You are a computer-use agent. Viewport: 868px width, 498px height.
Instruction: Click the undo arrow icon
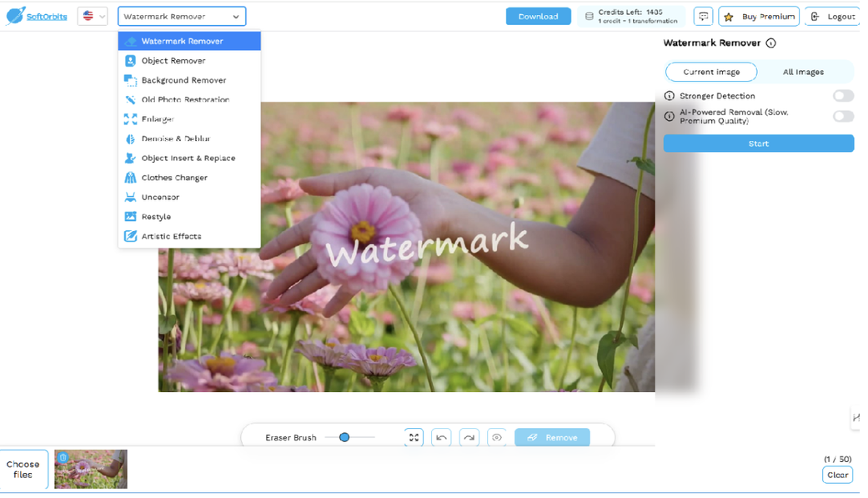(441, 437)
